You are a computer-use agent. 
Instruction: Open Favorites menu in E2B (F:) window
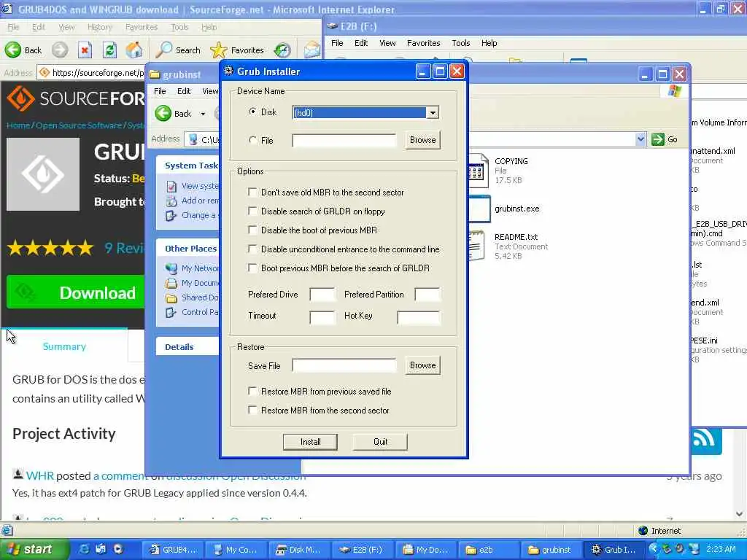[x=423, y=43]
